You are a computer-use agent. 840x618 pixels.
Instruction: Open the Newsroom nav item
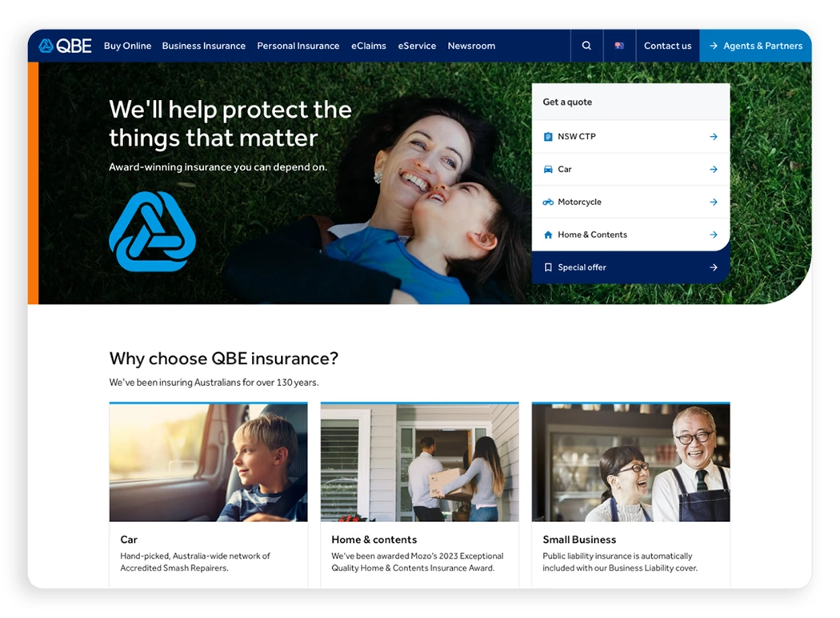(x=471, y=46)
